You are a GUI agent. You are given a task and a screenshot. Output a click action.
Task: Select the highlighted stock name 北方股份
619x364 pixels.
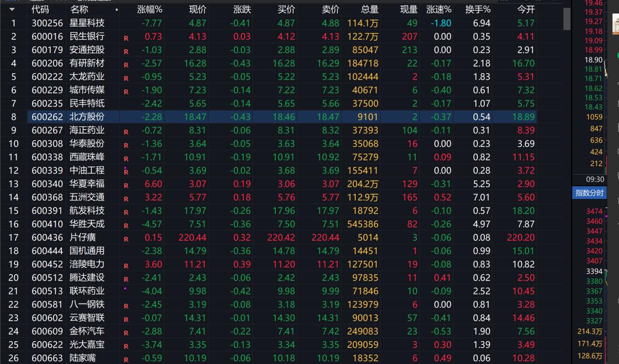coord(87,116)
